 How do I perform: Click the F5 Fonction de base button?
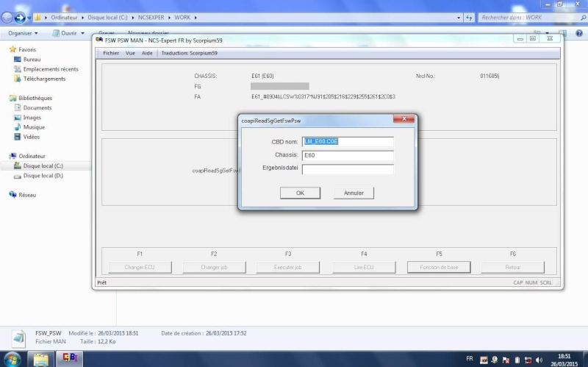[439, 267]
